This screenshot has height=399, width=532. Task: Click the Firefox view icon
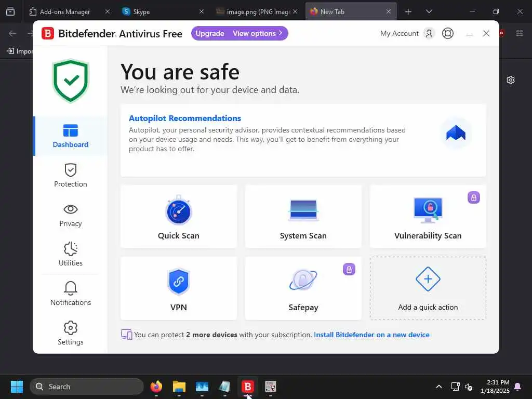pos(10,11)
